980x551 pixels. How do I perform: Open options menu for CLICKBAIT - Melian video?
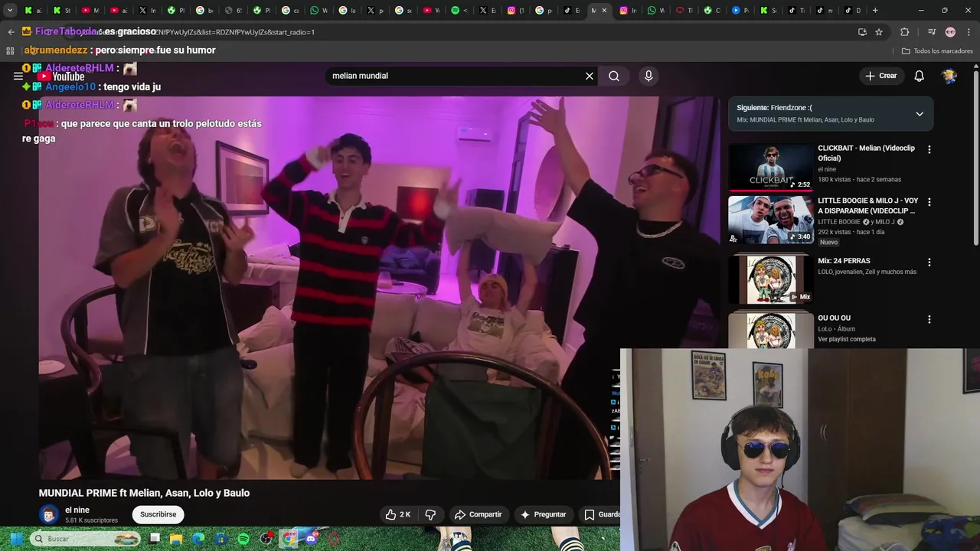[929, 150]
